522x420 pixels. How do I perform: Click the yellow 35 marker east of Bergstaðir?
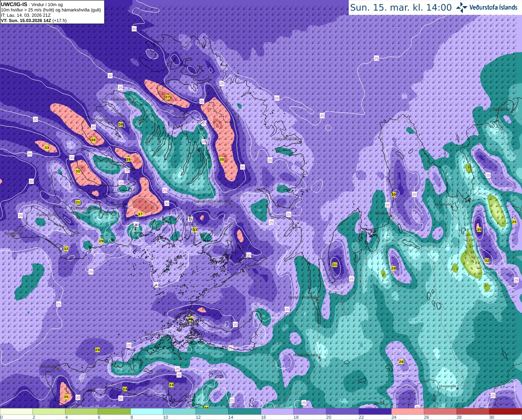click(479, 230)
